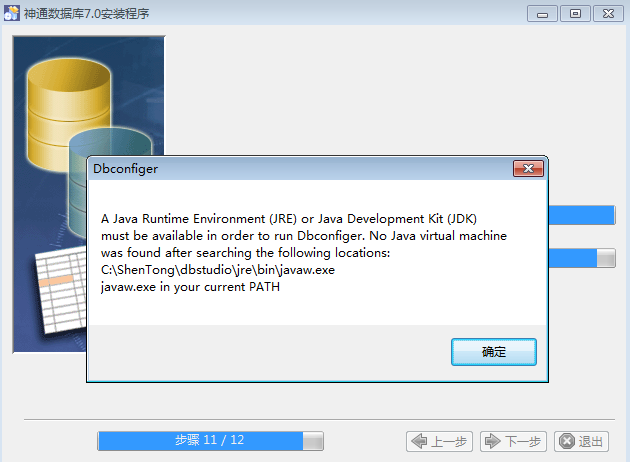Click the path text C:\ShenTong\dbstudio\jre\bin\javaw.exe

click(218, 270)
